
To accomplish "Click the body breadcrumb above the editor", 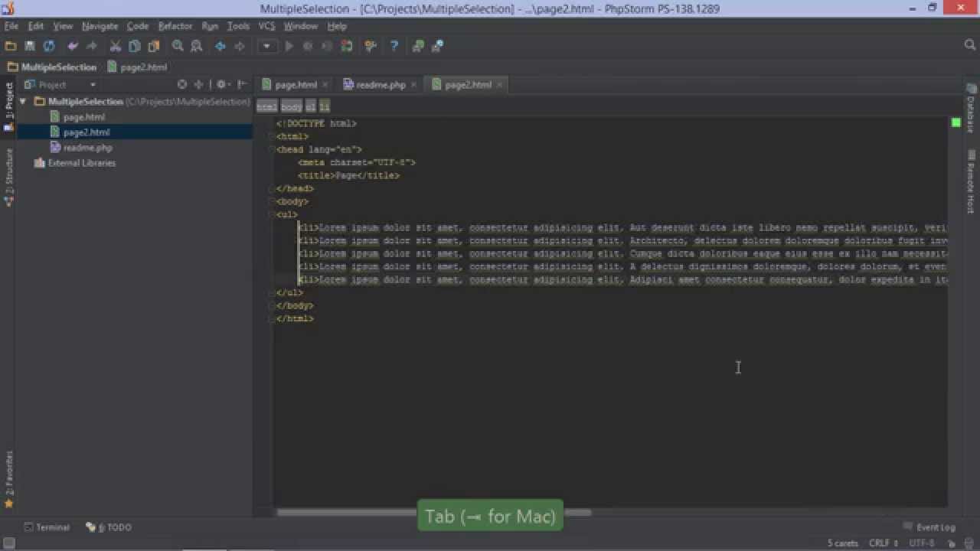I will (291, 107).
